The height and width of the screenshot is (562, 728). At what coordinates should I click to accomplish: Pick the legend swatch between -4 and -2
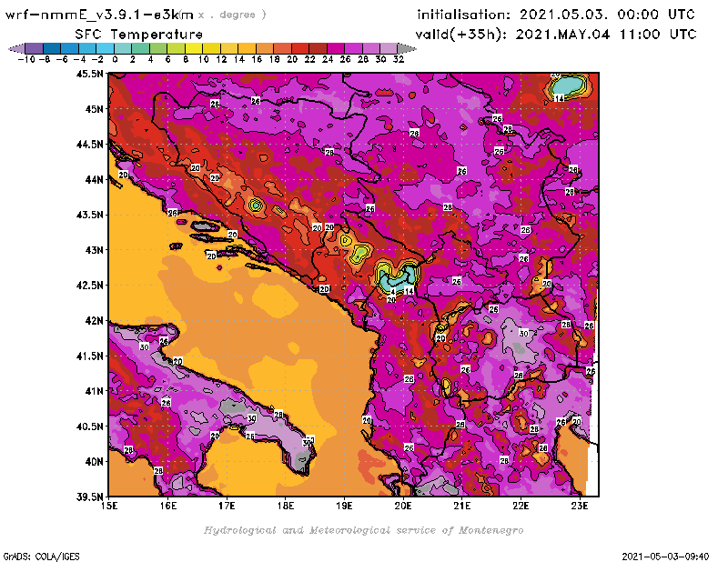click(87, 48)
